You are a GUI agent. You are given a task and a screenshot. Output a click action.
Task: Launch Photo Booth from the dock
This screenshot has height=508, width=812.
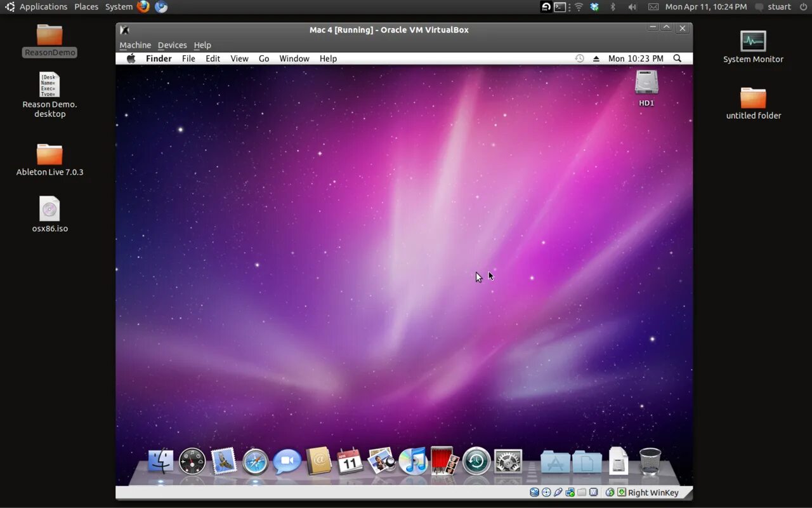(445, 461)
